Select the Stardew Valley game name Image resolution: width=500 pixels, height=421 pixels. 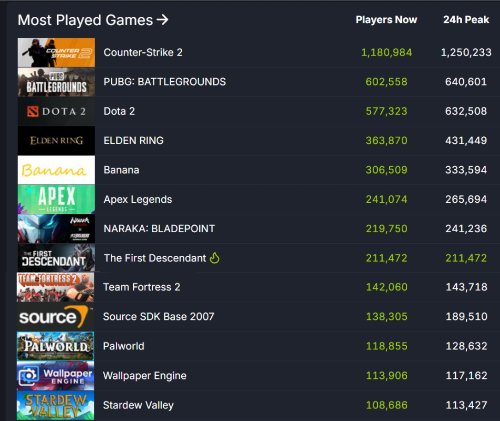pos(138,405)
